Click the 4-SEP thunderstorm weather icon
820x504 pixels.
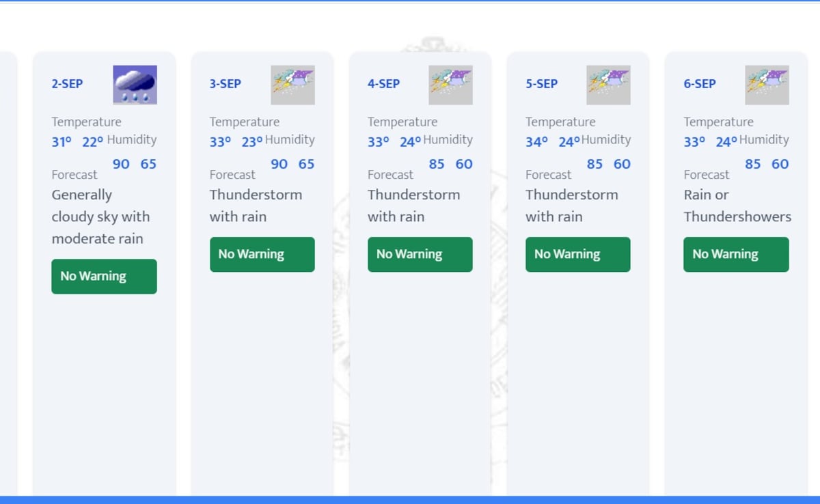(x=450, y=85)
